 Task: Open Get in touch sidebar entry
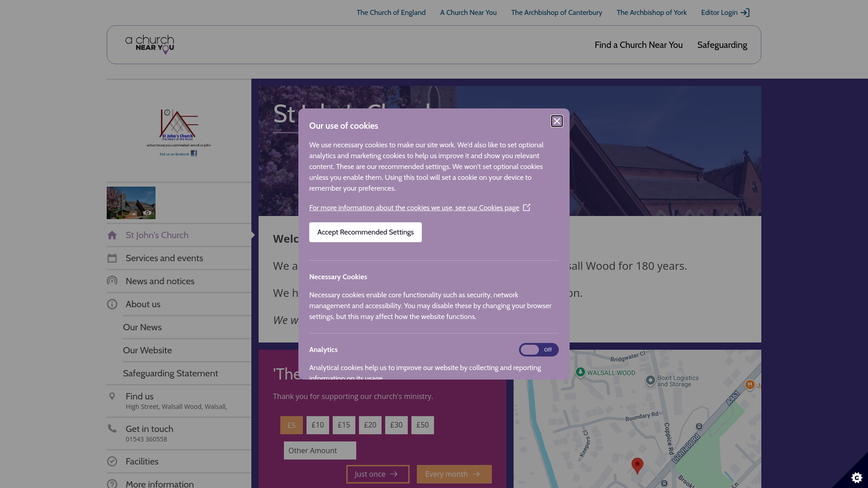point(179,433)
